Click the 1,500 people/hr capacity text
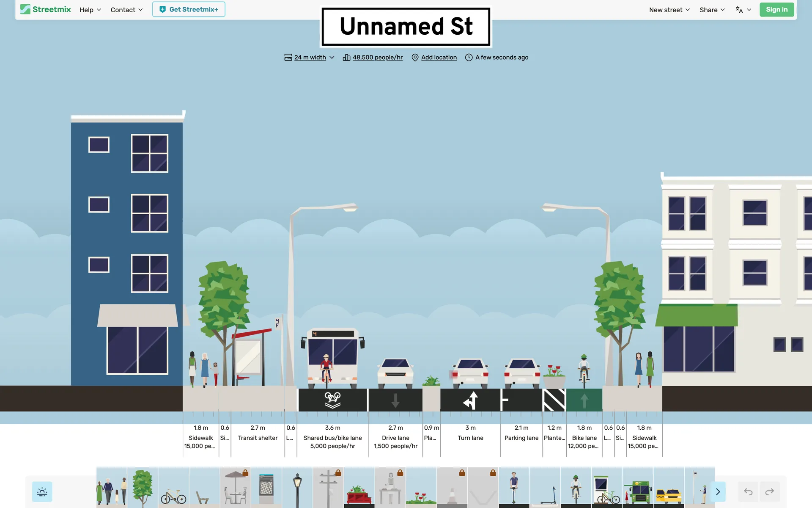Viewport: 812px width, 508px height. pos(395,446)
